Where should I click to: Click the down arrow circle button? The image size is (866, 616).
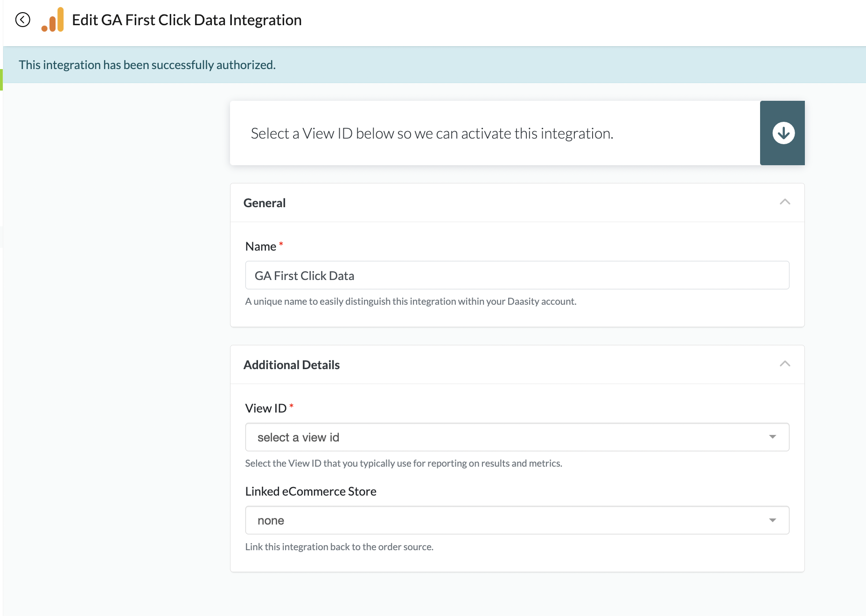click(x=783, y=133)
